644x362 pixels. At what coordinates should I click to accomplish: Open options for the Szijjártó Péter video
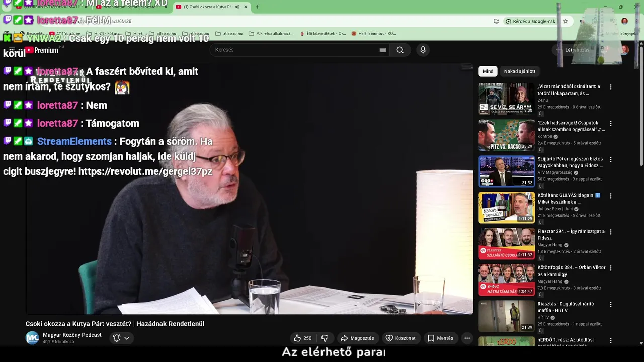(611, 159)
